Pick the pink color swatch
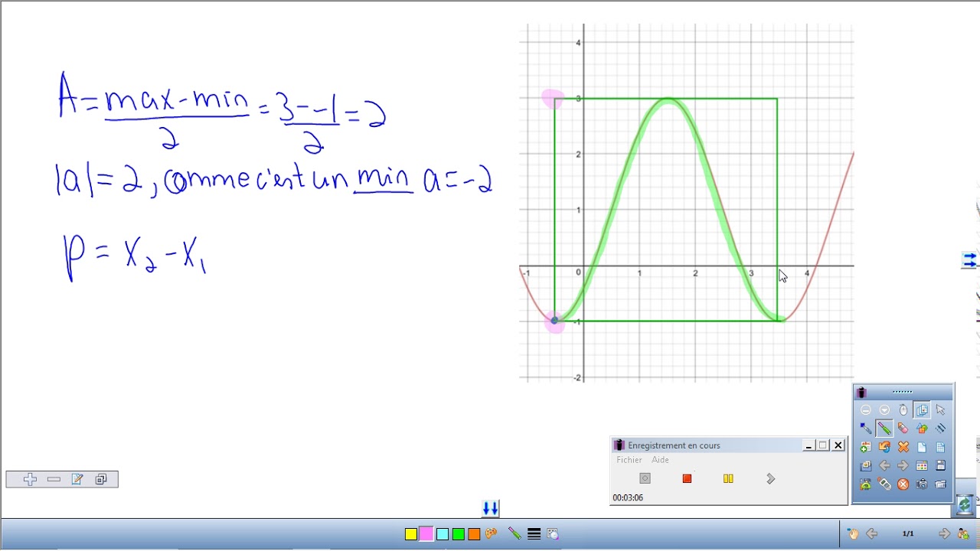Screen dimensions: 980x551 tap(426, 534)
